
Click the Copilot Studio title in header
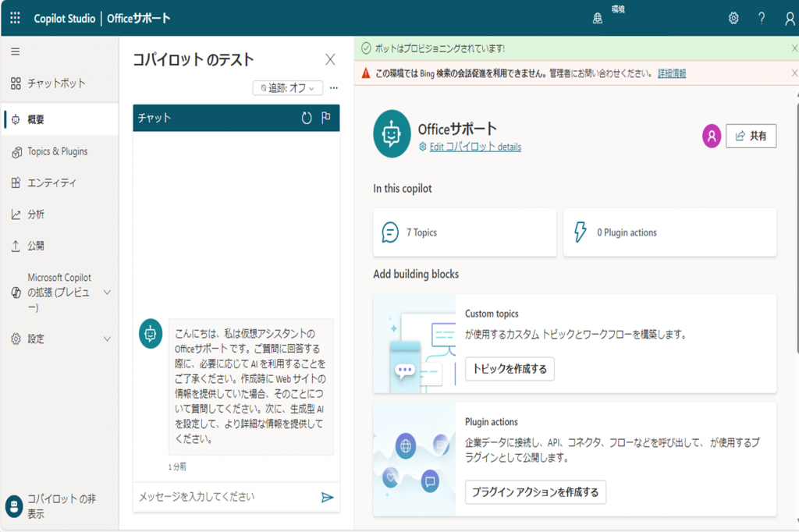(65, 19)
